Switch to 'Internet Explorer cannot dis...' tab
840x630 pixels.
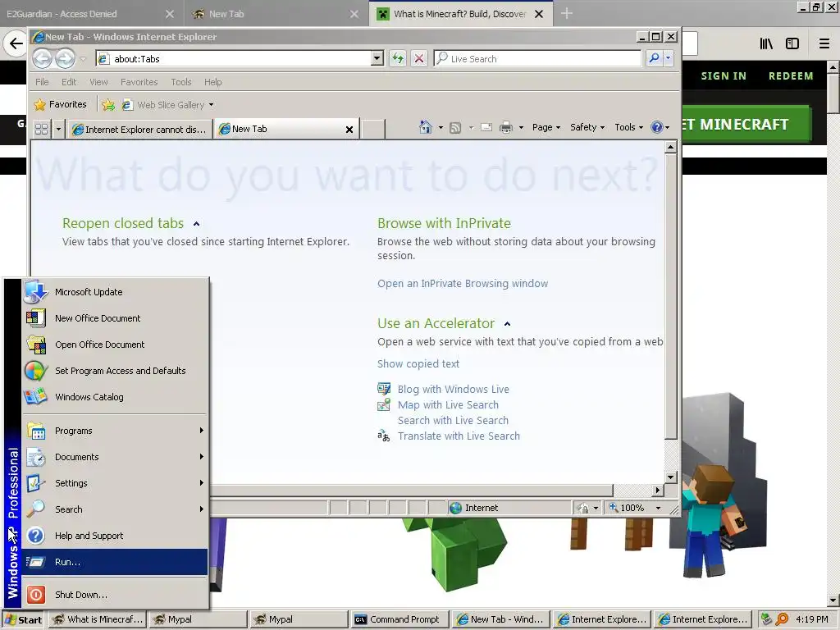click(139, 129)
